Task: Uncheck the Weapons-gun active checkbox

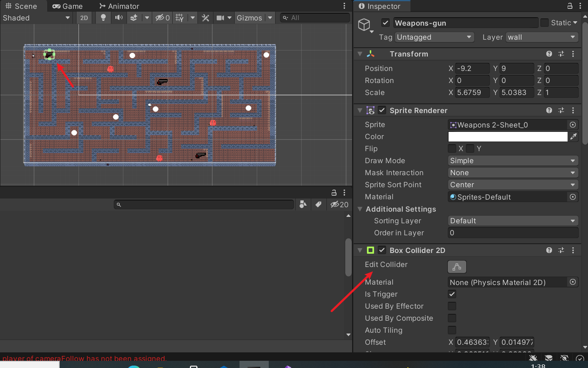Action: 385,23
